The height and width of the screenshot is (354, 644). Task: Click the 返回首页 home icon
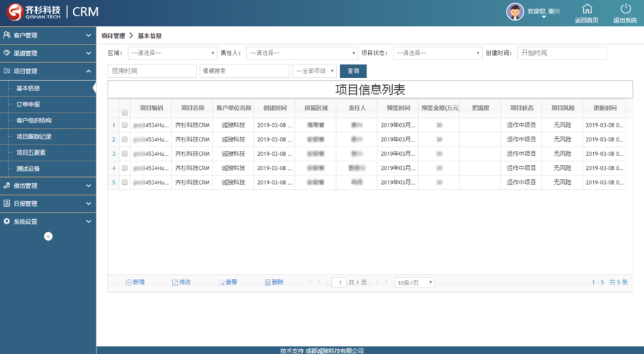(587, 9)
